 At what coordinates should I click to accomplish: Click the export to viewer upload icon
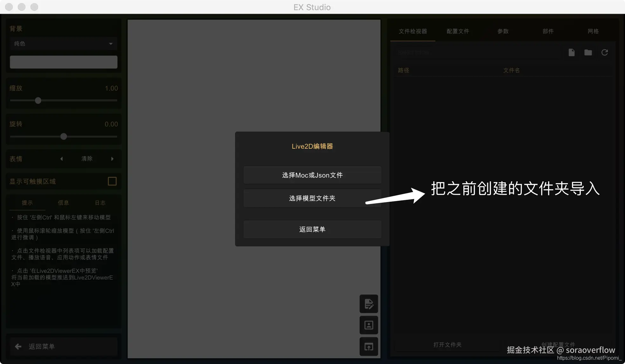click(368, 346)
